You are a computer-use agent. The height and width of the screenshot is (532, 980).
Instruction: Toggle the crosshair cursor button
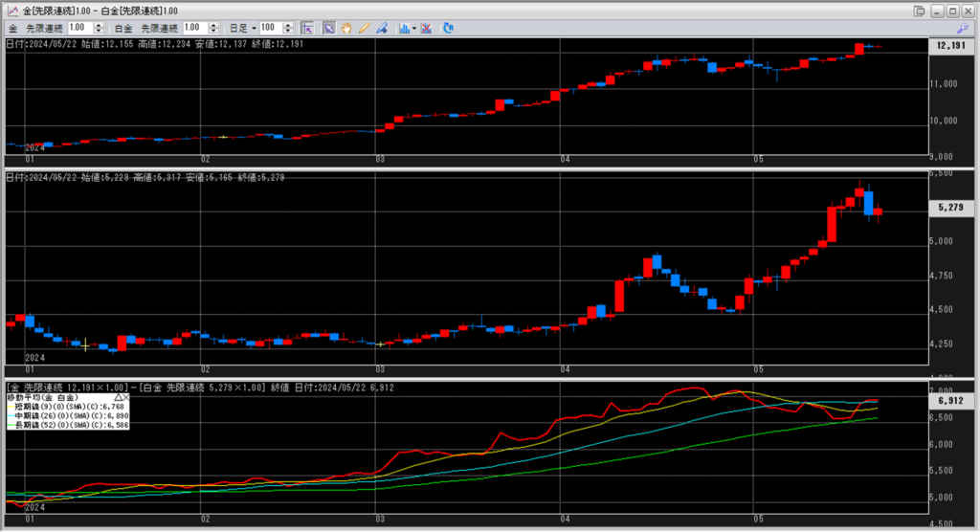[308, 29]
